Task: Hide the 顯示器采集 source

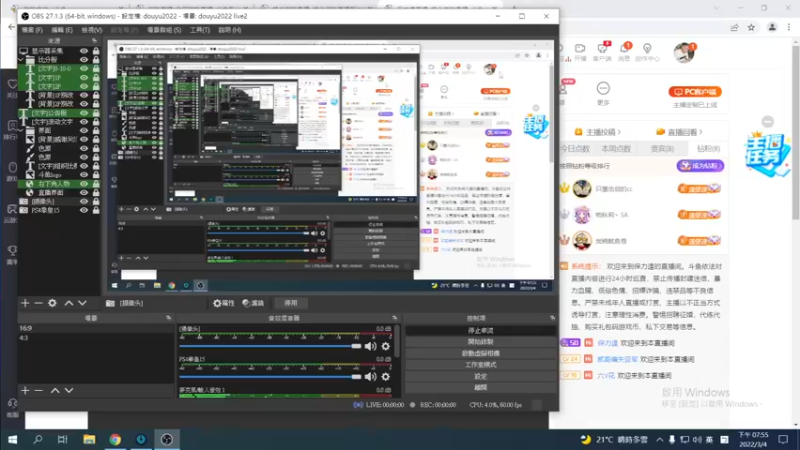Action: (x=84, y=51)
